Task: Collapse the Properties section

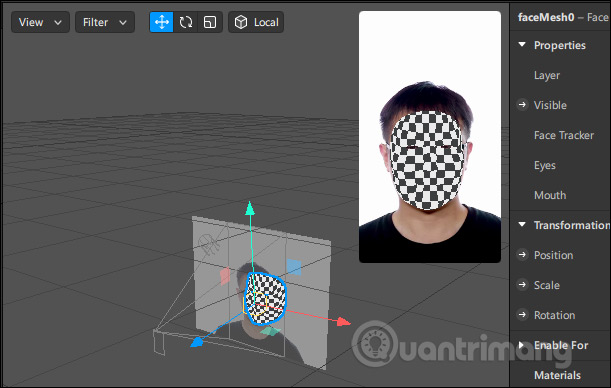Action: (522, 45)
